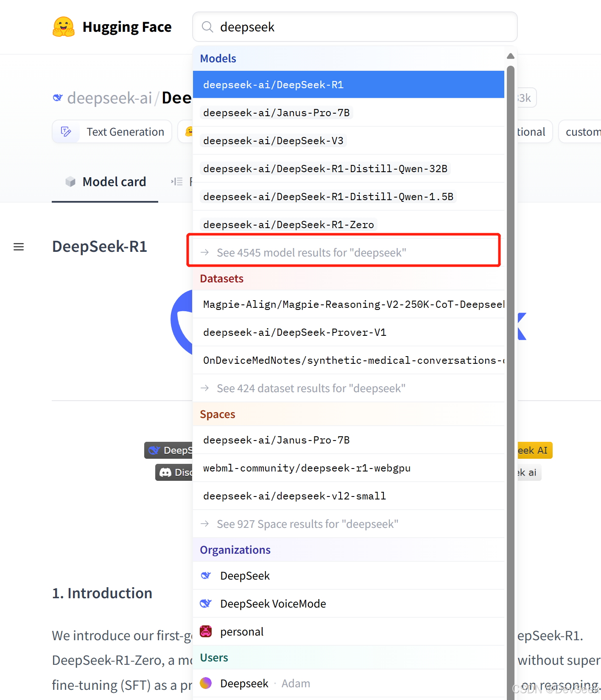Click the DeepSeek VoiceMode whale icon

(206, 603)
